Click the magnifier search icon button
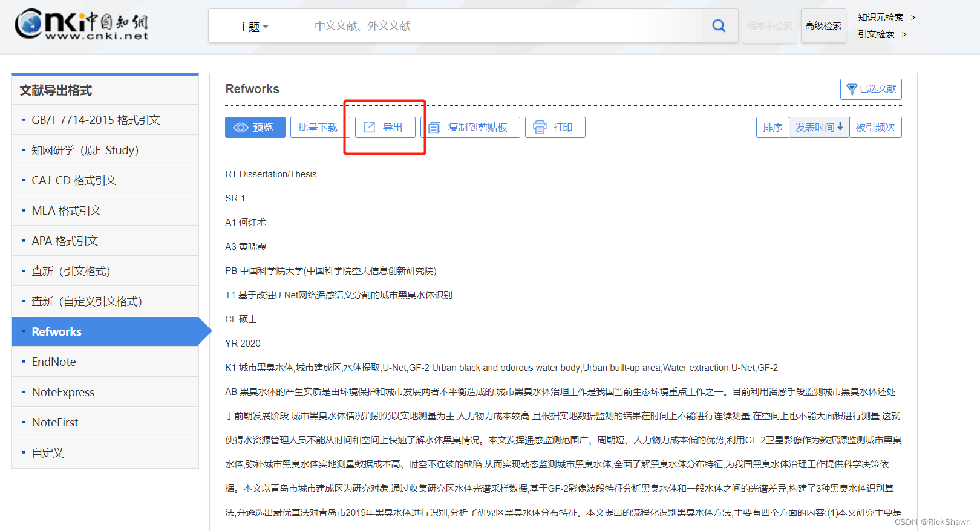The height and width of the screenshot is (531, 980). tap(719, 25)
